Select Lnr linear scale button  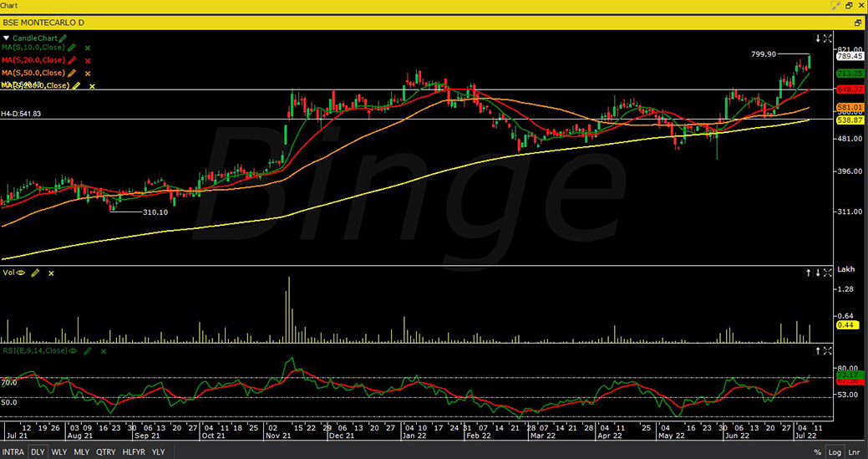point(854,452)
